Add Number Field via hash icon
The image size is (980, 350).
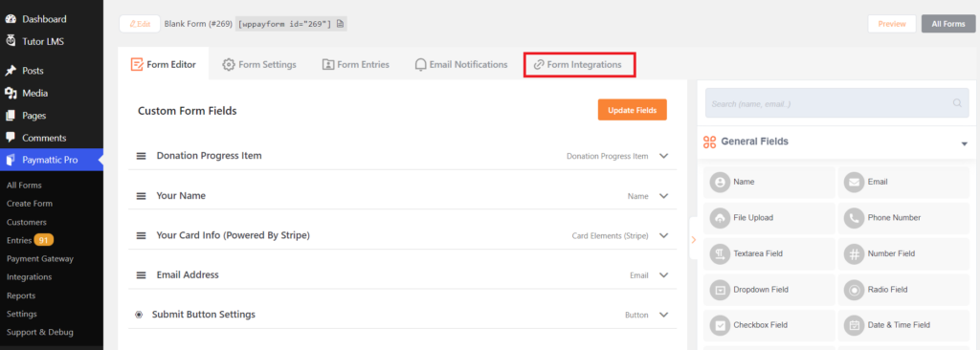(x=854, y=253)
